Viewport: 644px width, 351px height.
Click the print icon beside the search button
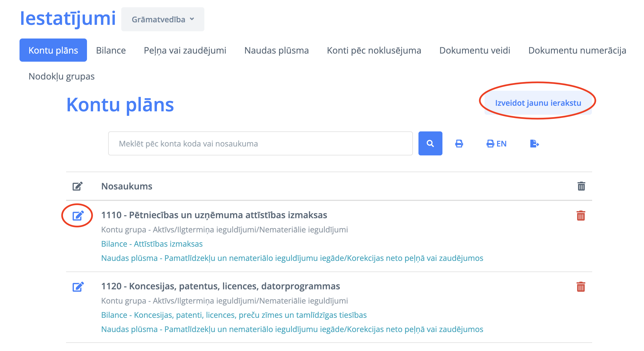pyautogui.click(x=459, y=144)
